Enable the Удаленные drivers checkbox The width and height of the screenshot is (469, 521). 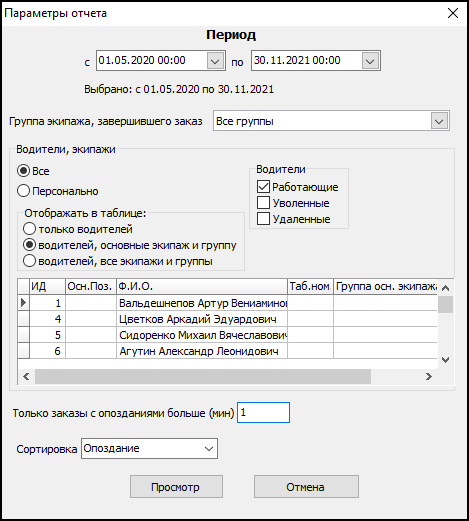263,219
